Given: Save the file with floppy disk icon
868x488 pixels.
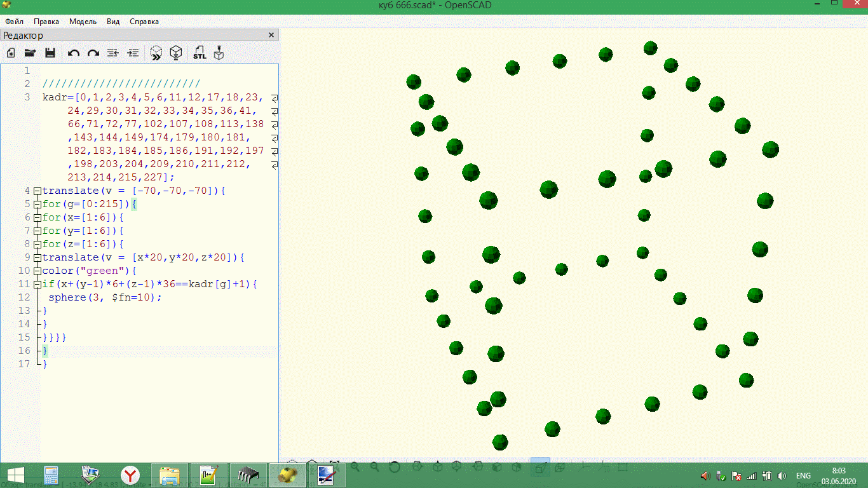Looking at the screenshot, I should tap(50, 53).
